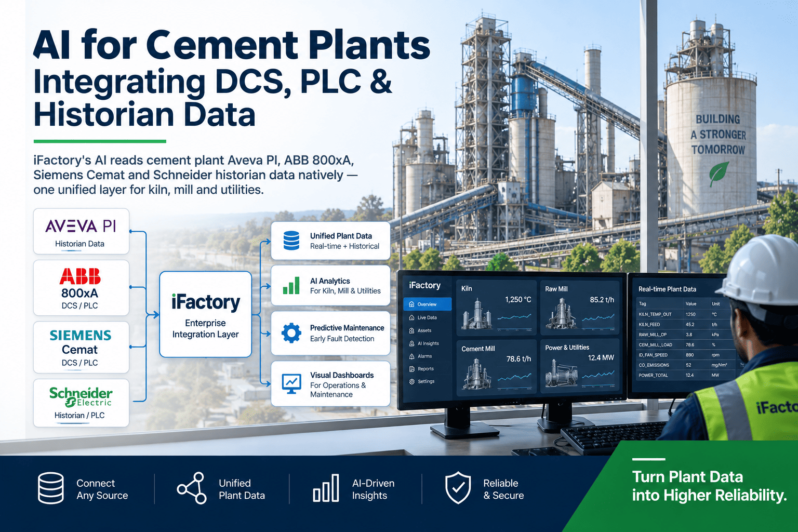Viewport: 798px width, 532px height.
Task: Click the AVEVA PI logo
Action: coord(81,226)
